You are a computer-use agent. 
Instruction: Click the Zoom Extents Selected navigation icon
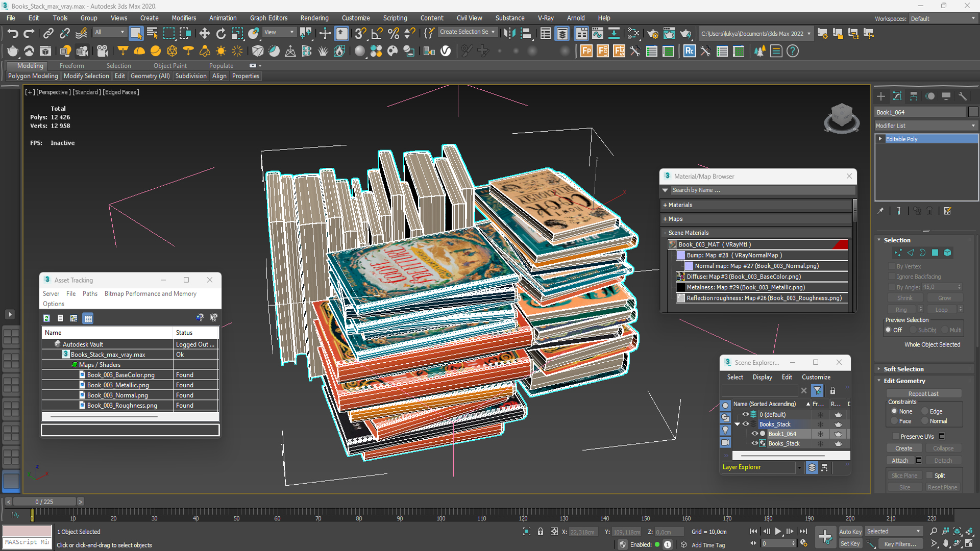pos(957,532)
